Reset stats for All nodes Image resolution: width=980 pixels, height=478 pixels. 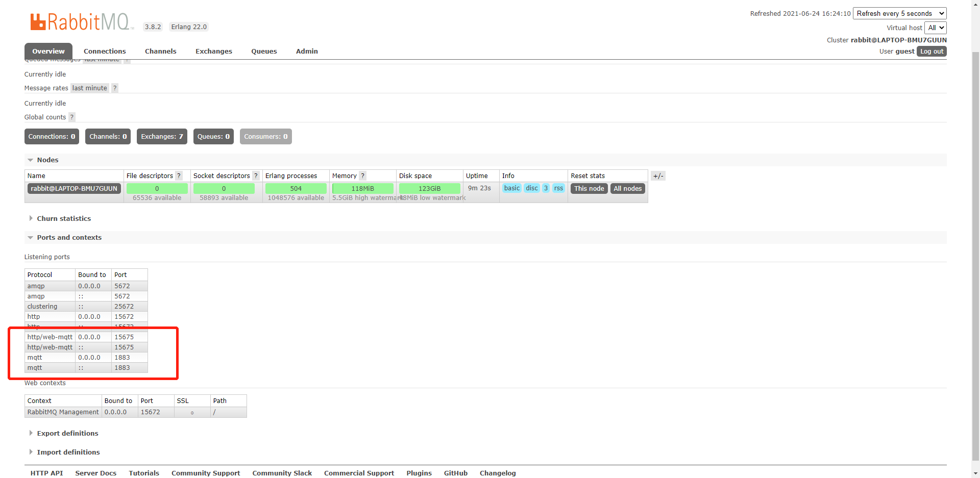coord(627,189)
